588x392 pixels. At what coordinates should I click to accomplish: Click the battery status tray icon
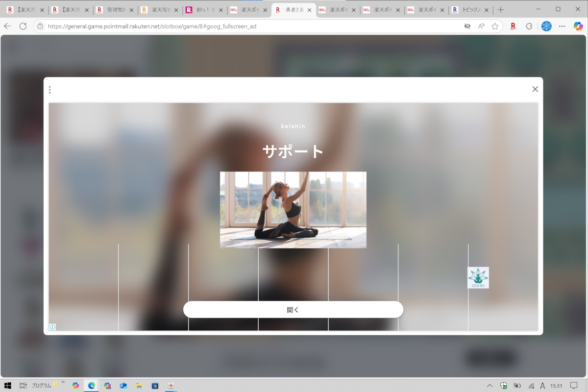[x=517, y=386]
